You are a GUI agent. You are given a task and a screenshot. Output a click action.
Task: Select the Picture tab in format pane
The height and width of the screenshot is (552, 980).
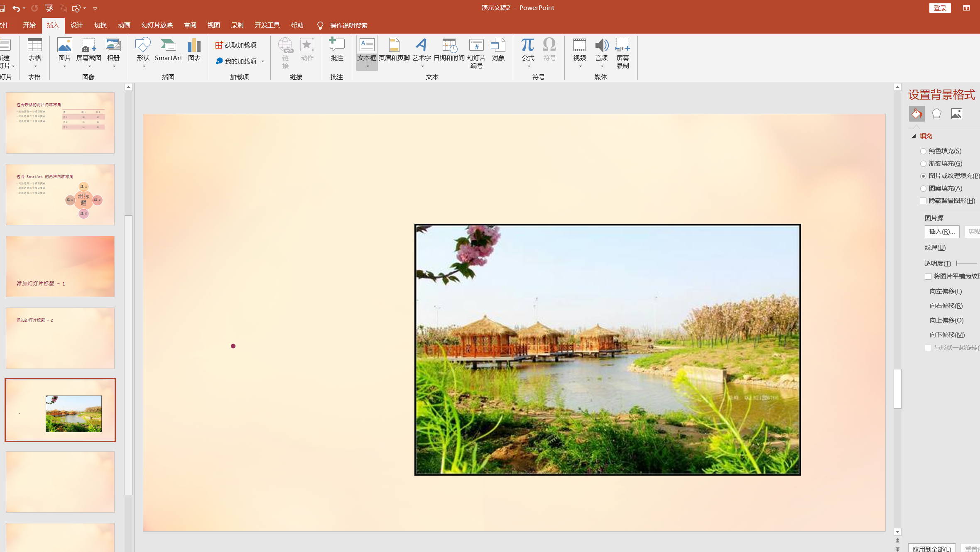pos(957,114)
